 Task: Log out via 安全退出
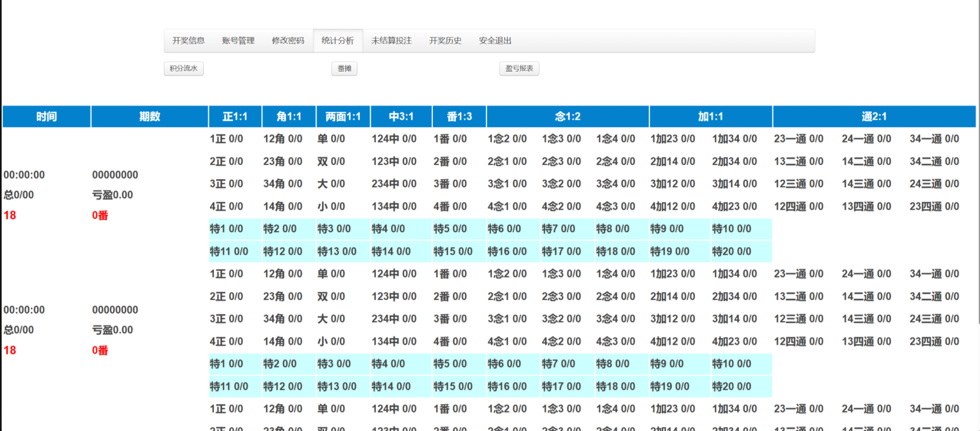(495, 40)
